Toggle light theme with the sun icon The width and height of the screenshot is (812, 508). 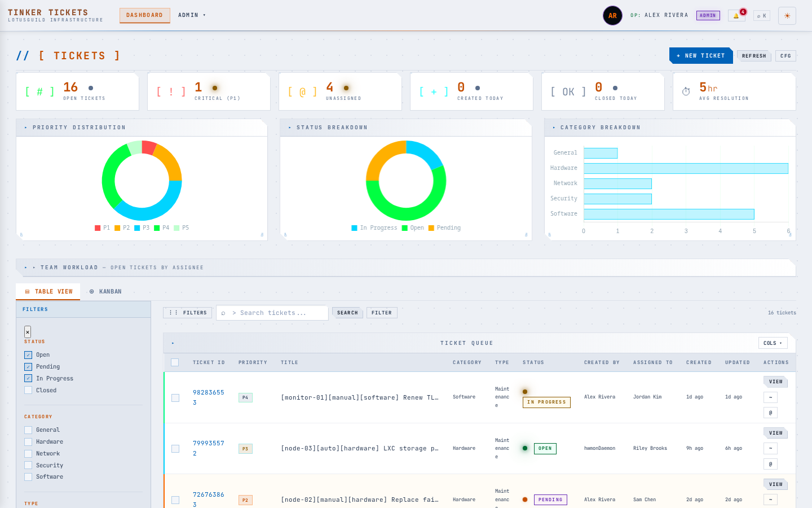coord(787,16)
